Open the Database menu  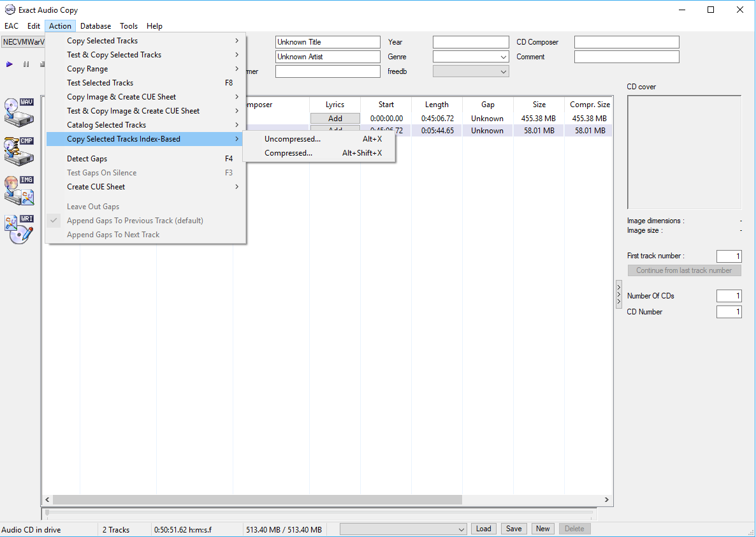(x=96, y=26)
